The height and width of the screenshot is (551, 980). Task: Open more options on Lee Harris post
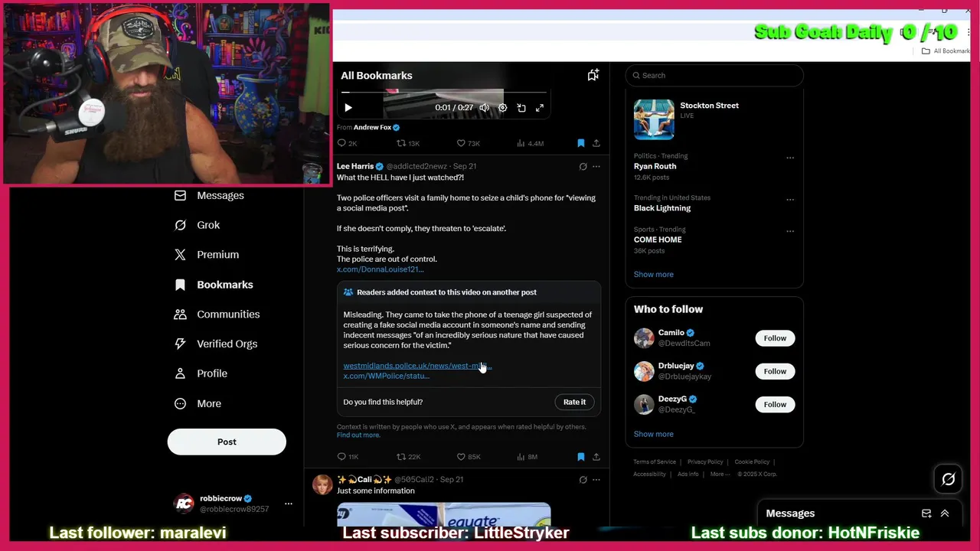point(596,166)
